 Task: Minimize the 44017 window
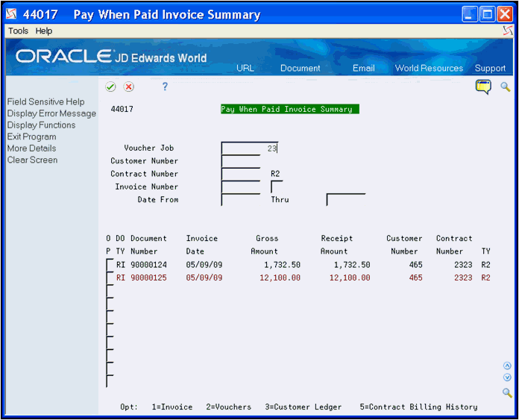coord(469,14)
